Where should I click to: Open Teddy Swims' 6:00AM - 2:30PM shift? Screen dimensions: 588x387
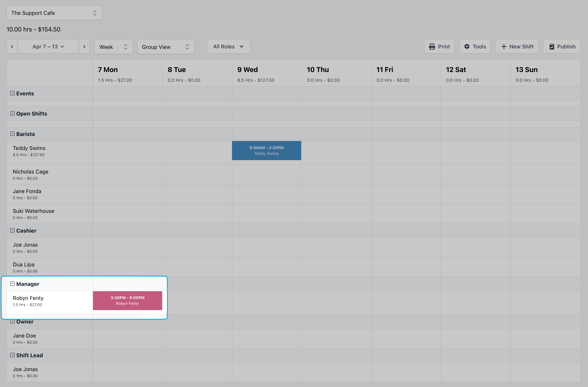(x=266, y=151)
